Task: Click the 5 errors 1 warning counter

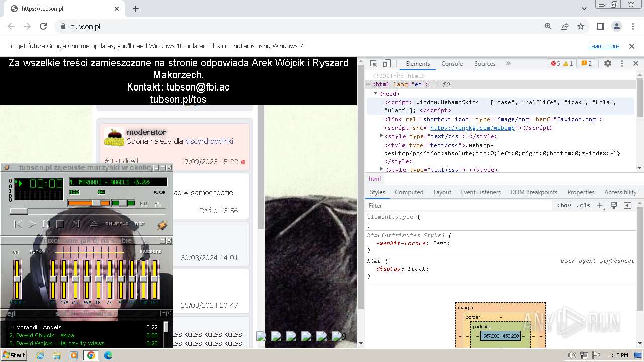Action: 562,64
